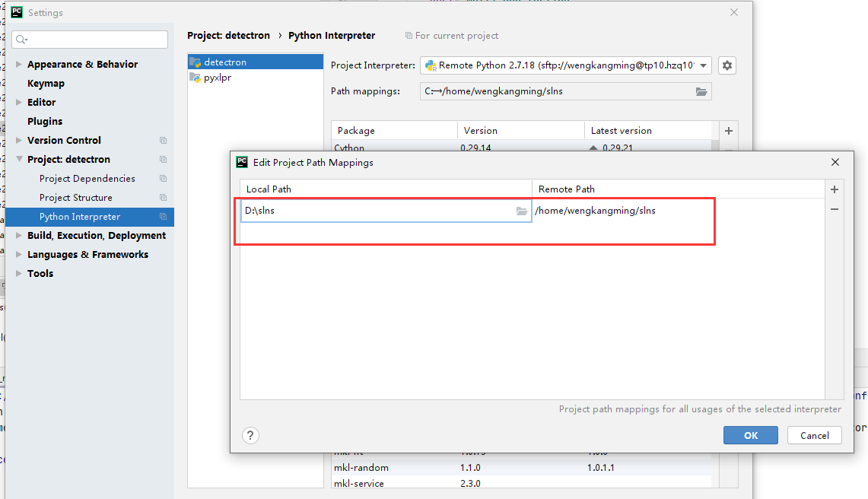Screen dimensions: 868x499
Task: Click the Local Path column header
Action: [386, 189]
